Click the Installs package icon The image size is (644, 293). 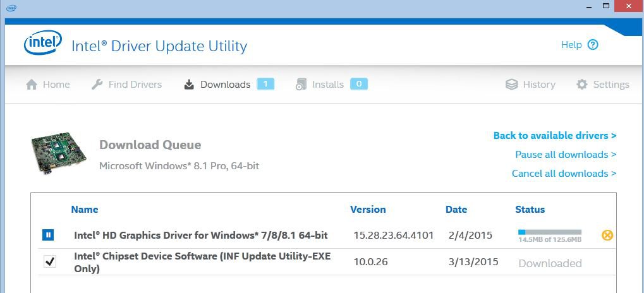[x=301, y=85]
